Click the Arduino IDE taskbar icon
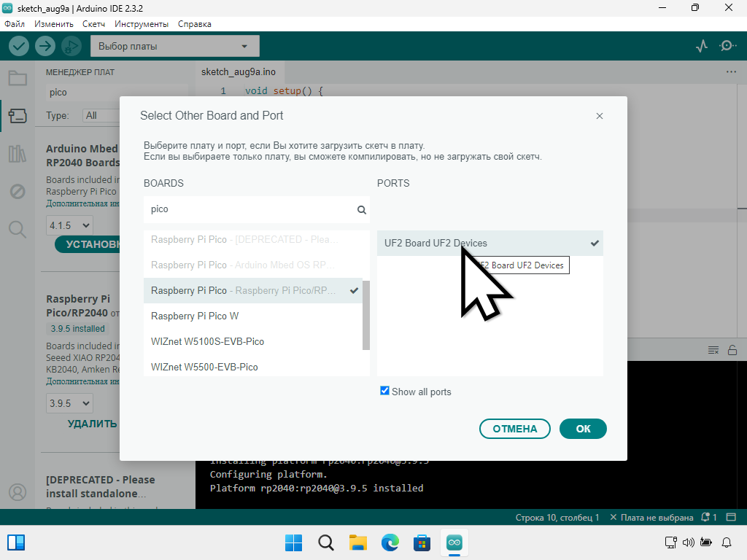 pyautogui.click(x=454, y=542)
